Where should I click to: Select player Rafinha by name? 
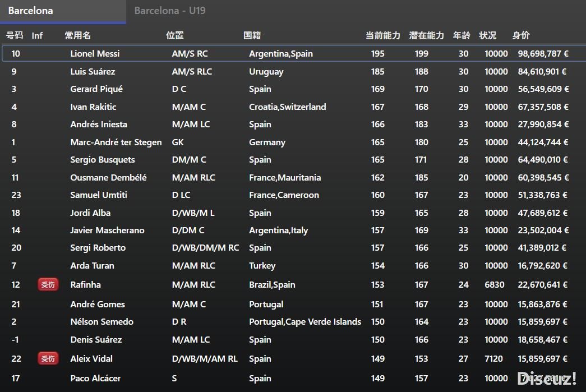pos(86,285)
